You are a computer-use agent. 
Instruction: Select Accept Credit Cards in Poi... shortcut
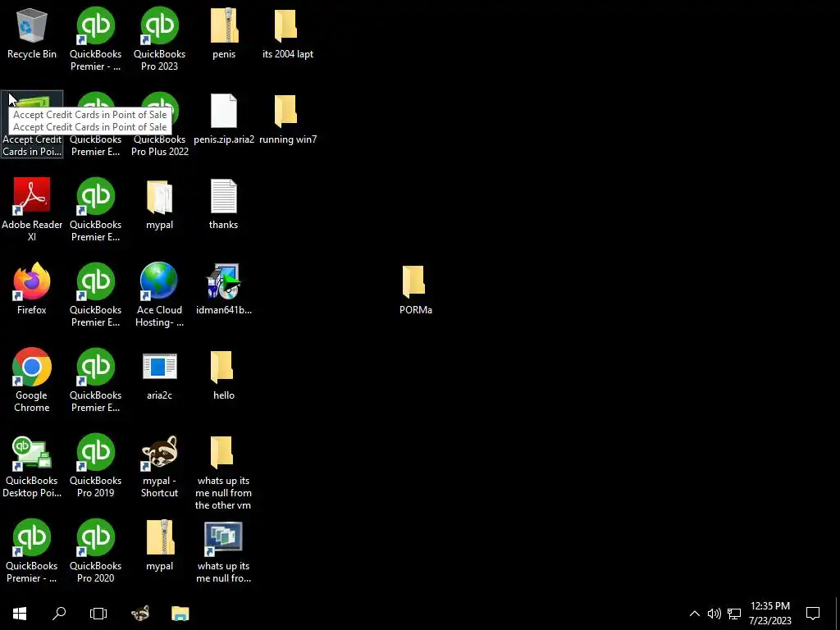(x=32, y=125)
